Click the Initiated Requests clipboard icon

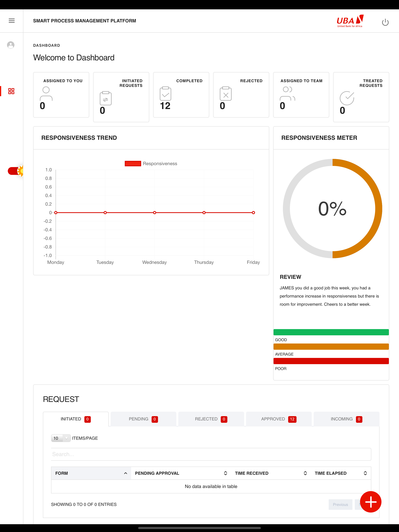pyautogui.click(x=106, y=98)
